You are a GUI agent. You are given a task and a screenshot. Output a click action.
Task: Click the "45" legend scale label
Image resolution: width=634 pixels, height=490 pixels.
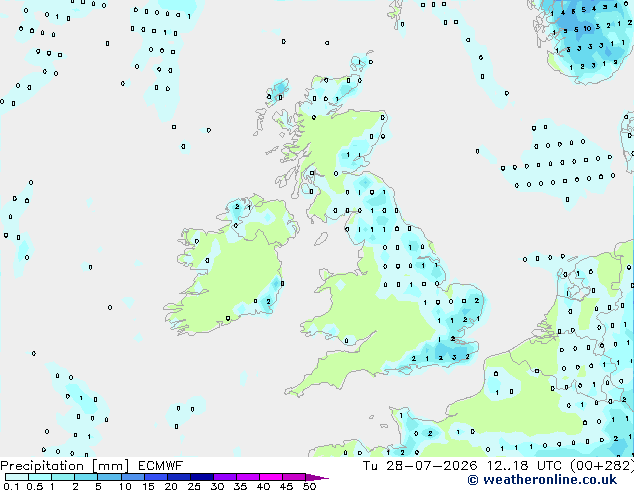click(286, 486)
